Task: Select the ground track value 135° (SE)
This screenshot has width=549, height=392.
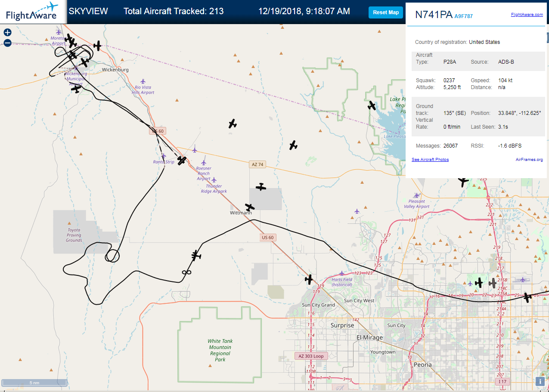Action: coord(454,113)
